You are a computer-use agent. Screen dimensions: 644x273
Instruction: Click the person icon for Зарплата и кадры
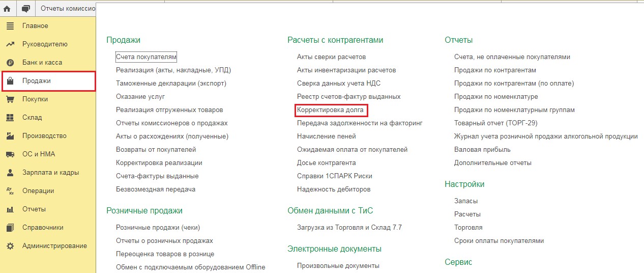(10, 173)
